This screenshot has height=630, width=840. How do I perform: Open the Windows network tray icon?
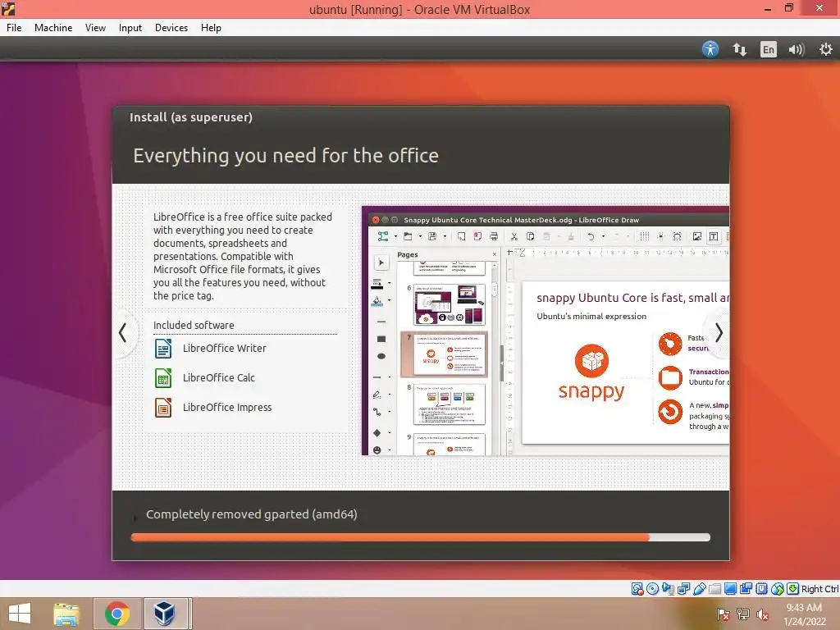(x=743, y=614)
